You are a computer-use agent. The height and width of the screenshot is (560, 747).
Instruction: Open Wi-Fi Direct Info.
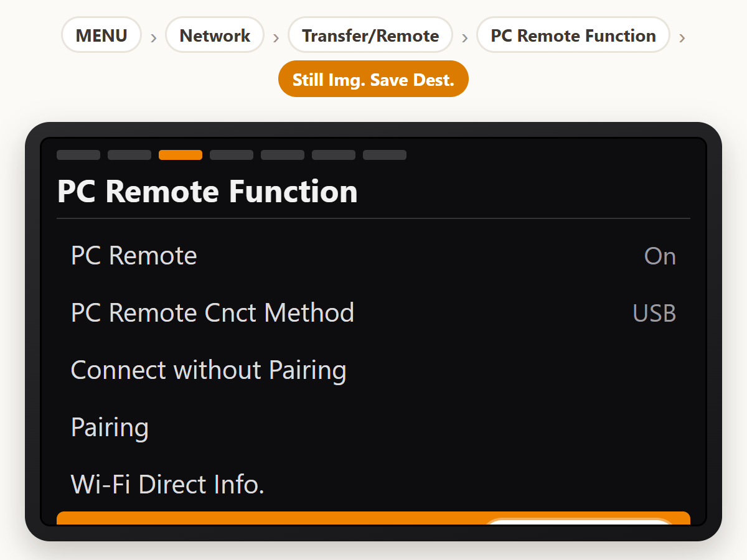click(x=374, y=485)
